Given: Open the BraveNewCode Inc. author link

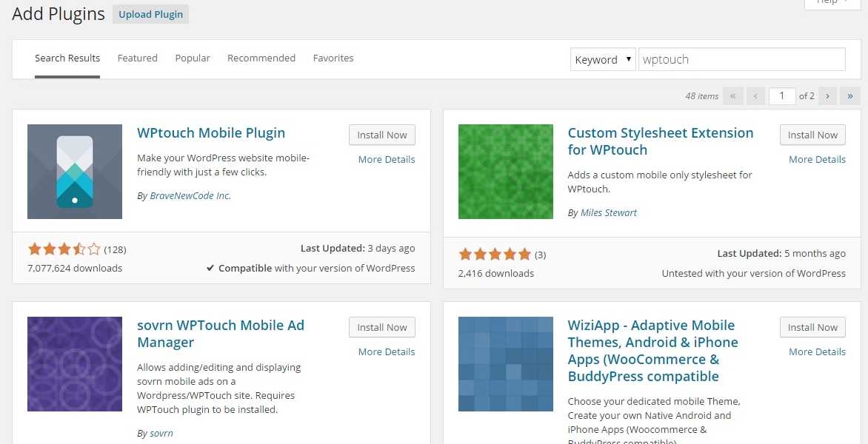Looking at the screenshot, I should click(x=190, y=196).
